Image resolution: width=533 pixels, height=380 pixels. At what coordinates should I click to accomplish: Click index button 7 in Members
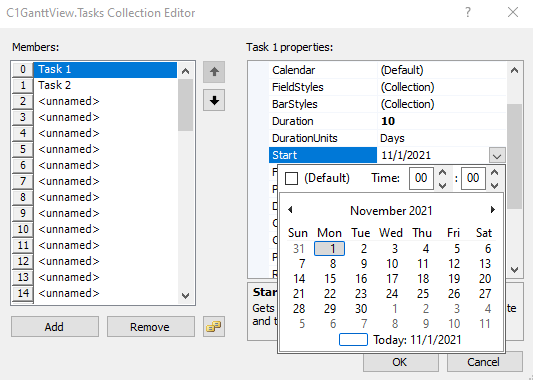tap(22, 181)
